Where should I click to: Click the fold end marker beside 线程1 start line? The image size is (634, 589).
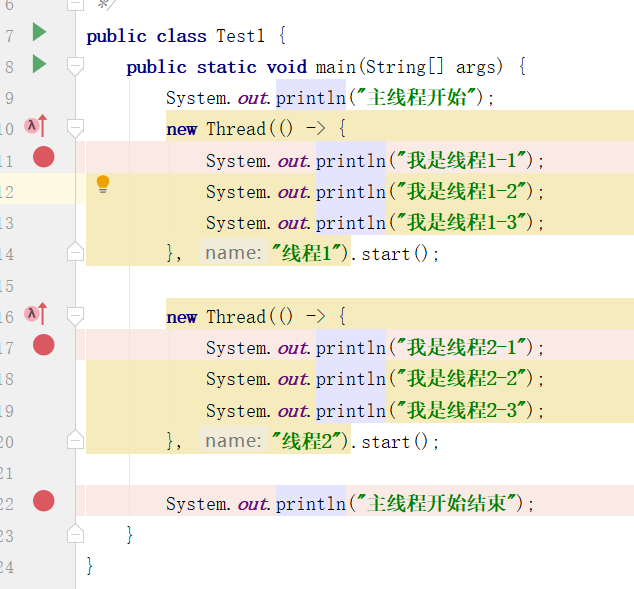[75, 251]
